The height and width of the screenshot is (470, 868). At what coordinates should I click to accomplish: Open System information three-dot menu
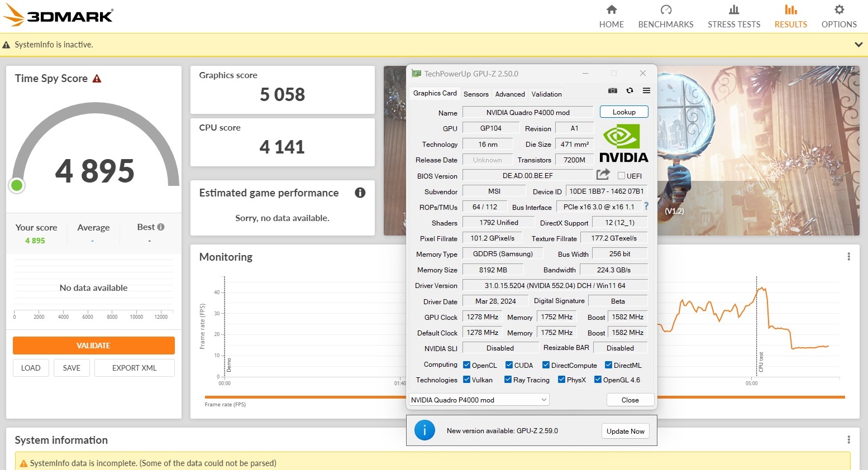848,440
